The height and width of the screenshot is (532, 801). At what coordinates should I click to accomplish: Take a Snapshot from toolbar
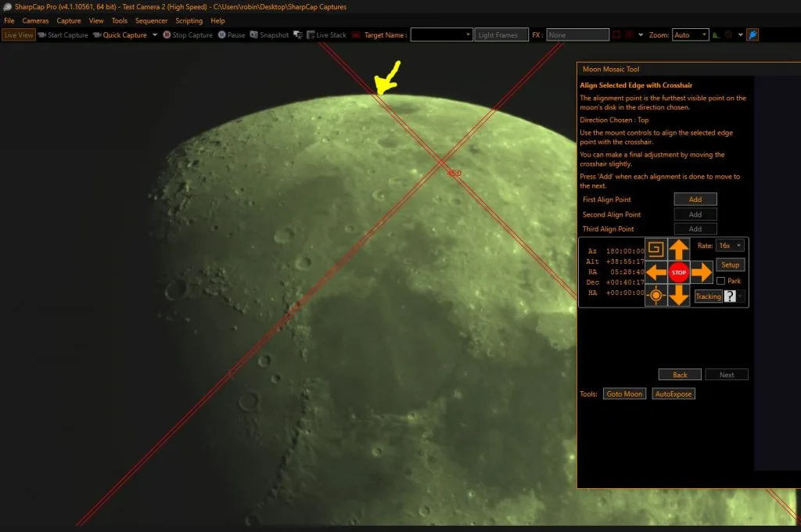click(x=269, y=34)
